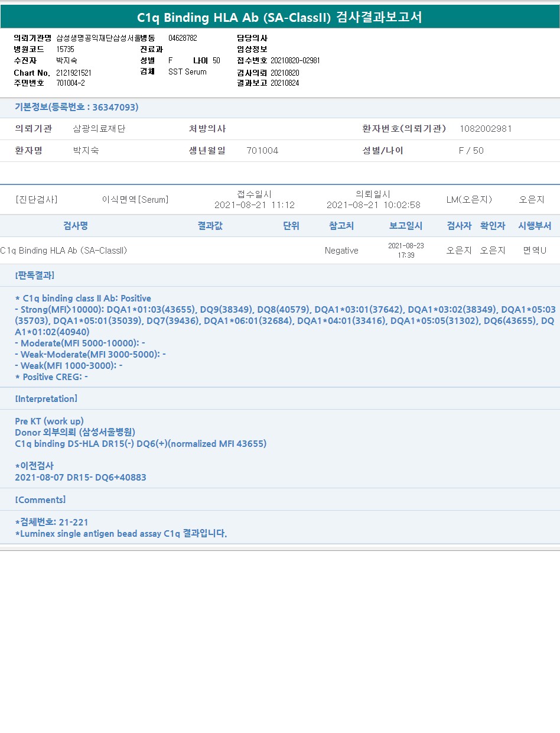Click the 검사명 column header
Viewport: 560px width, 733px height.
pyautogui.click(x=76, y=226)
